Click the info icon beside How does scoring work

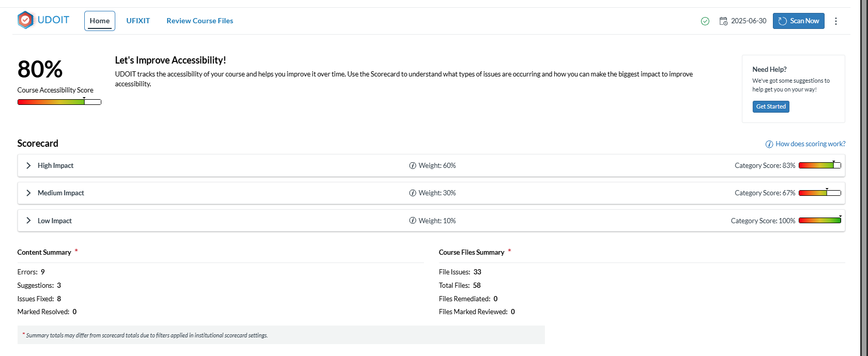[769, 144]
